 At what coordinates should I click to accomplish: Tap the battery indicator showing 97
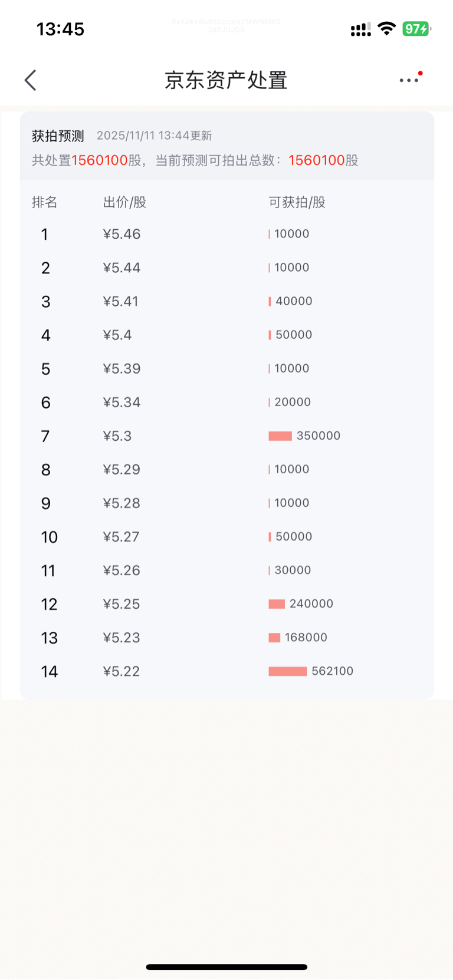point(416,28)
